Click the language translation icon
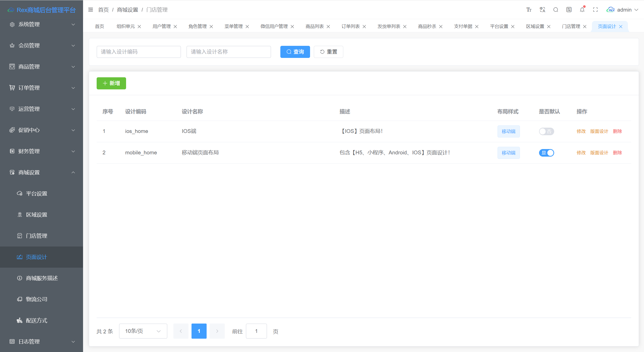Screen dimensions: 644x352 point(542,10)
